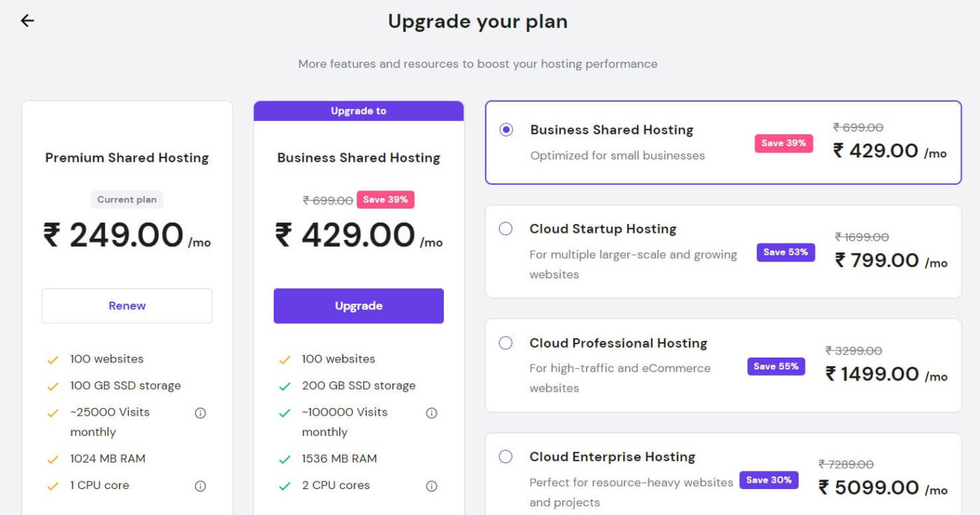Image resolution: width=980 pixels, height=515 pixels.
Task: Select the Cloud Startup Hosting radio option
Action: click(x=505, y=229)
